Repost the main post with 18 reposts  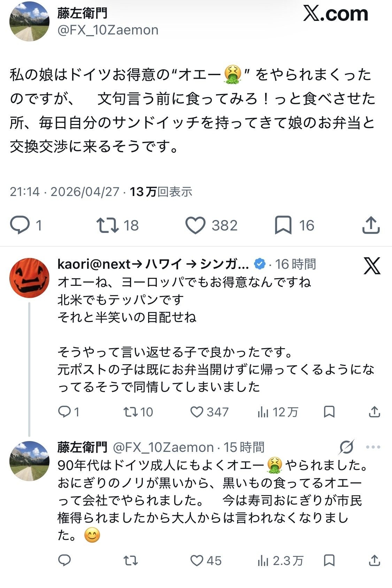pos(108,225)
